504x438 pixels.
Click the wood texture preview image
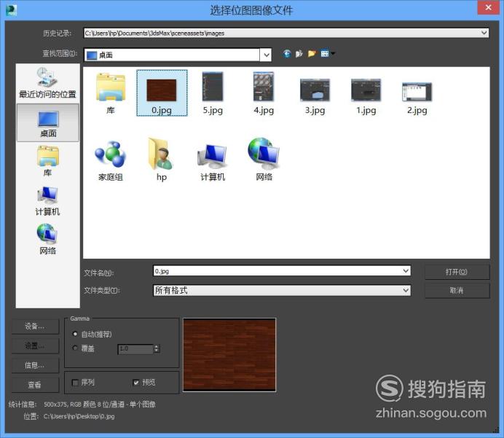click(229, 355)
